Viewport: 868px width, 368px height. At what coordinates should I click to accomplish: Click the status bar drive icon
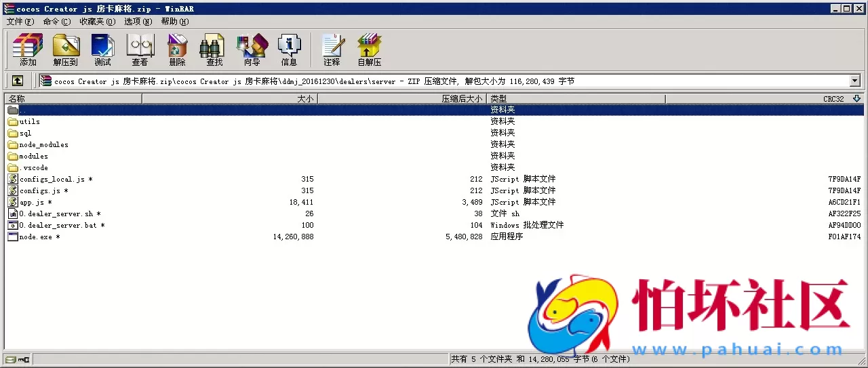pyautogui.click(x=11, y=359)
